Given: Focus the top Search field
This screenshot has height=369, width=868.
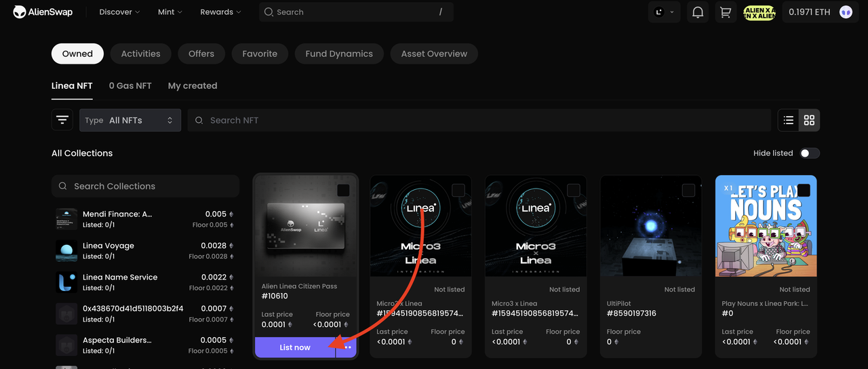Looking at the screenshot, I should tap(356, 12).
